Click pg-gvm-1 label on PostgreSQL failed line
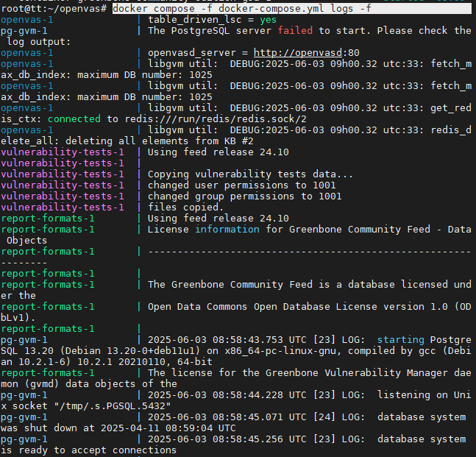This screenshot has width=476, height=457. click(x=24, y=31)
